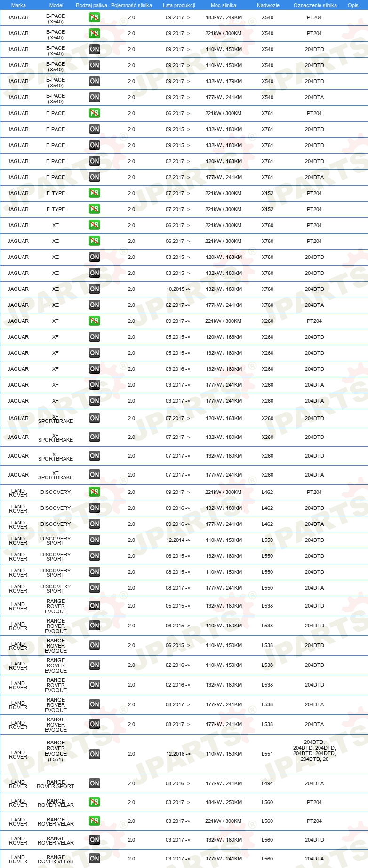Screen dimensions: 368x868
Task: Click the 'L551' body code cell
Action: (x=267, y=754)
